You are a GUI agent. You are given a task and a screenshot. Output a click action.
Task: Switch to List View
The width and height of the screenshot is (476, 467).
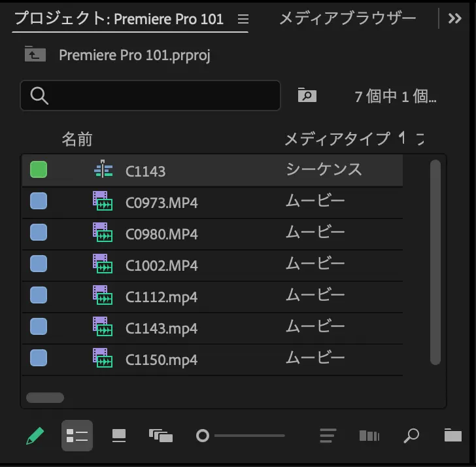(77, 436)
